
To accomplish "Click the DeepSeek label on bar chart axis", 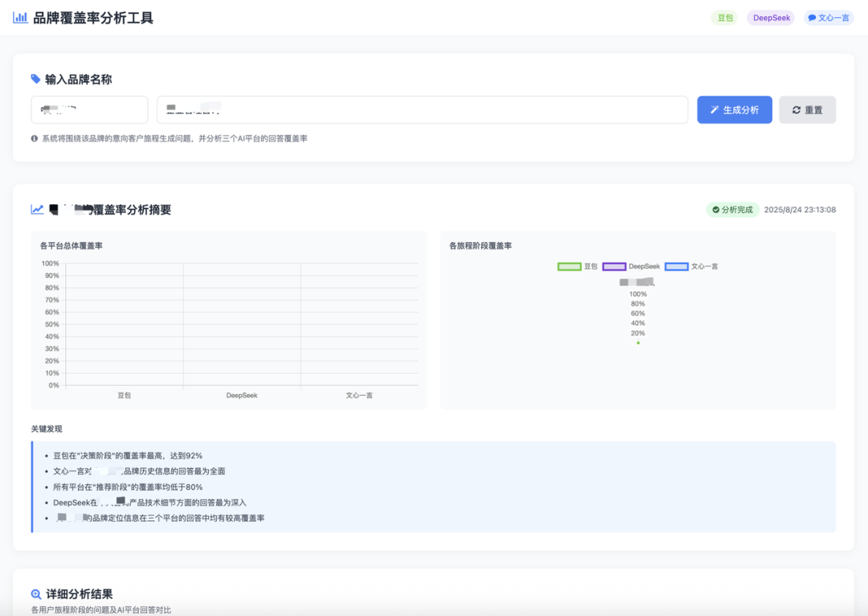I will tap(242, 396).
